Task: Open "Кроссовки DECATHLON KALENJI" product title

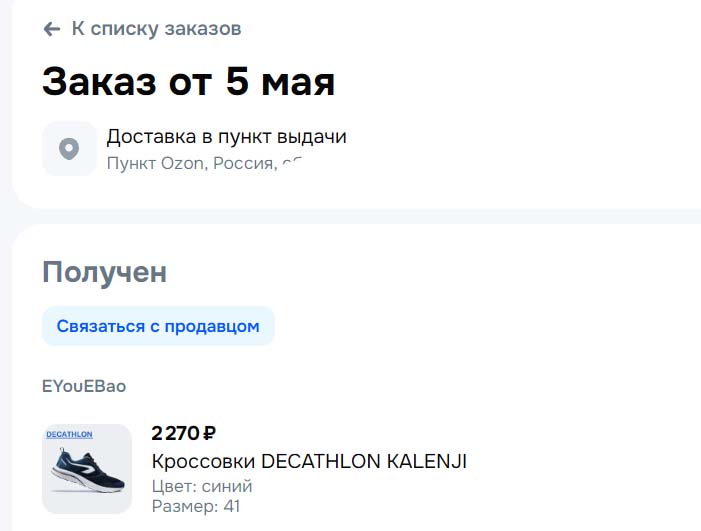Action: click(309, 461)
